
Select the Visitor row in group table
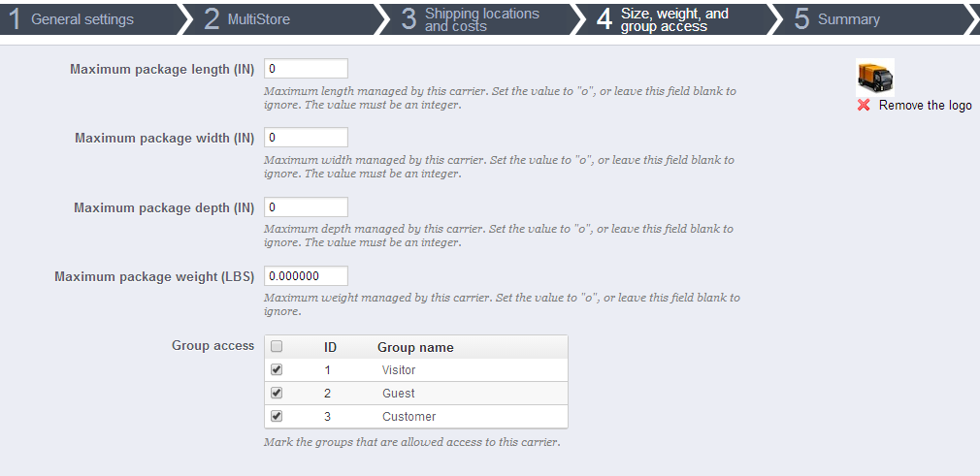point(399,370)
